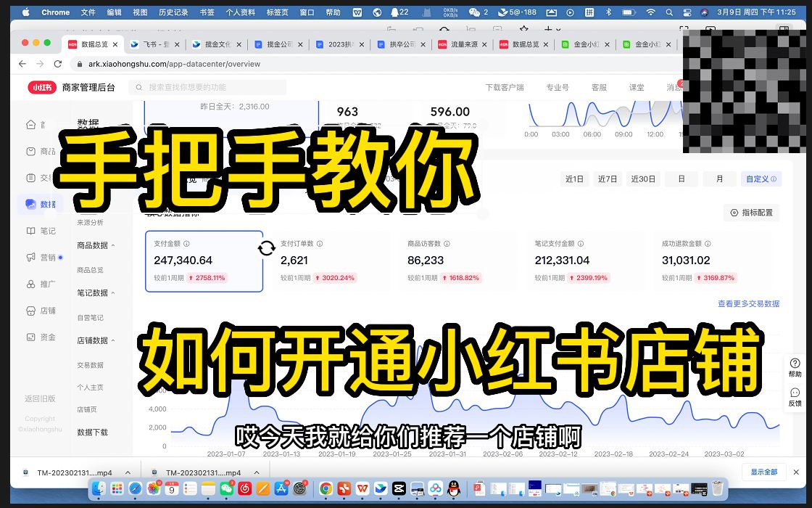Open 数据下载 in the data submenu
812x508 pixels.
pos(92,433)
